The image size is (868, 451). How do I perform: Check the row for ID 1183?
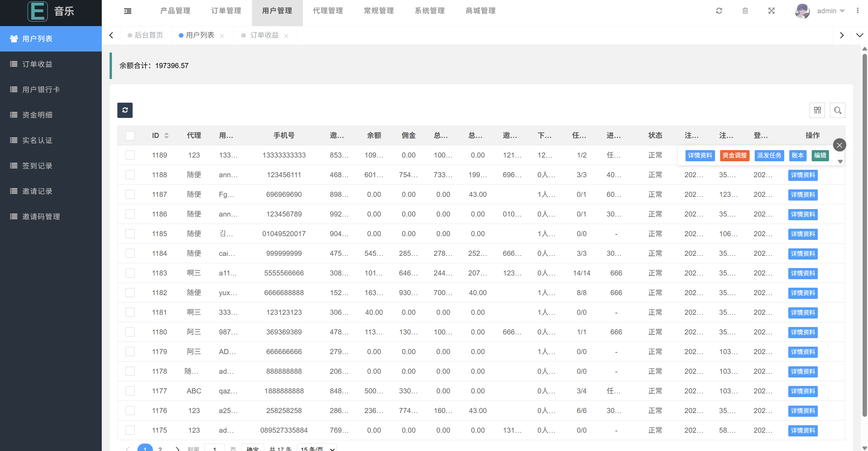pyautogui.click(x=130, y=273)
